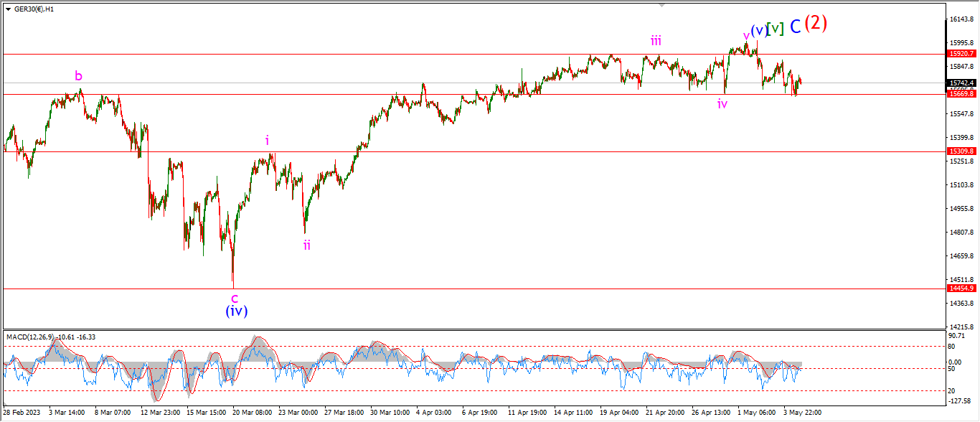Select the magenta iv wave label

coord(722,103)
